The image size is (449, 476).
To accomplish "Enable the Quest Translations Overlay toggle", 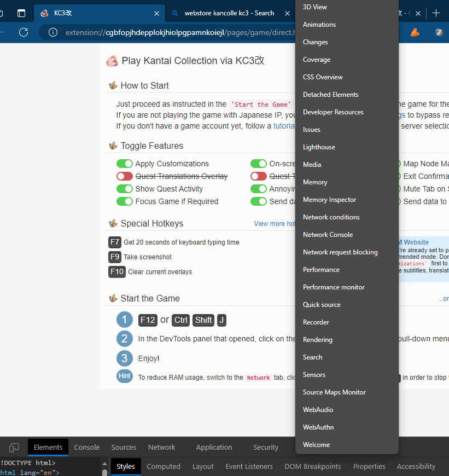I will (x=125, y=176).
